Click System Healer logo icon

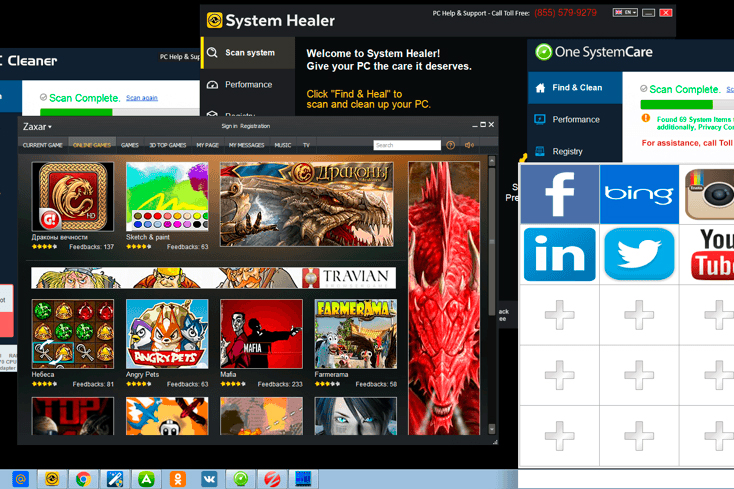pyautogui.click(x=214, y=20)
